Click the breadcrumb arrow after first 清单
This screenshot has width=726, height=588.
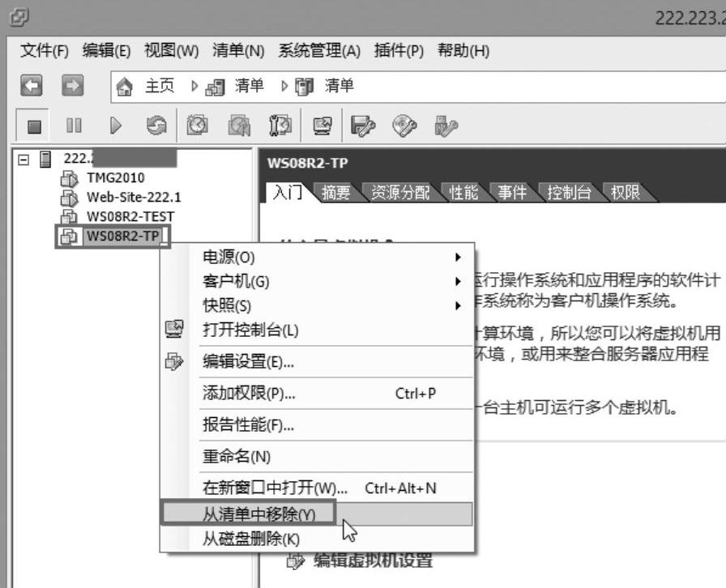pos(284,86)
